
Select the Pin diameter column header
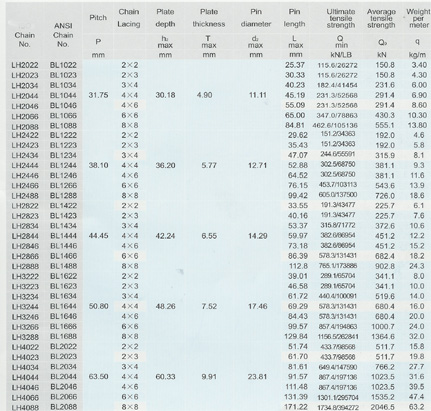point(256,18)
